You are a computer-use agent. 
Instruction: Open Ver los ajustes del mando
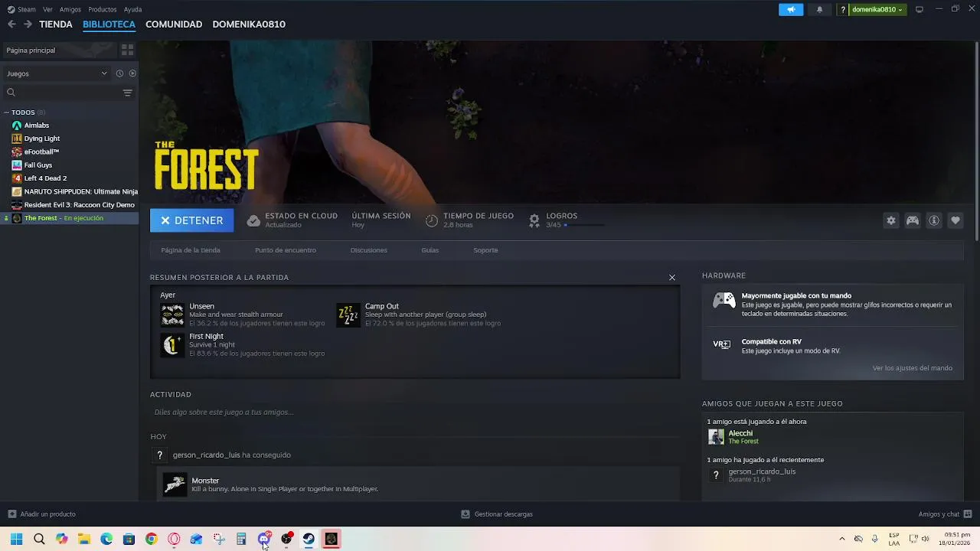click(913, 368)
